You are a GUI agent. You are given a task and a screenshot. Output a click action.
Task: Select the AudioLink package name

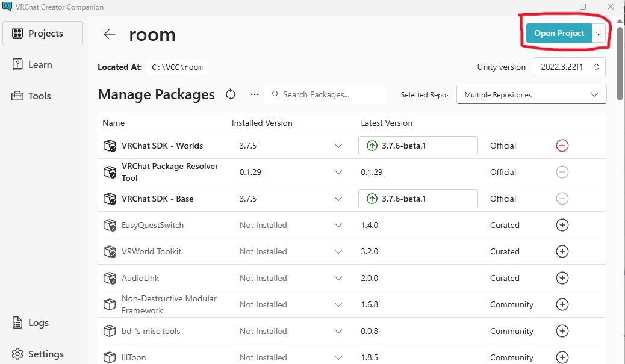click(x=140, y=278)
